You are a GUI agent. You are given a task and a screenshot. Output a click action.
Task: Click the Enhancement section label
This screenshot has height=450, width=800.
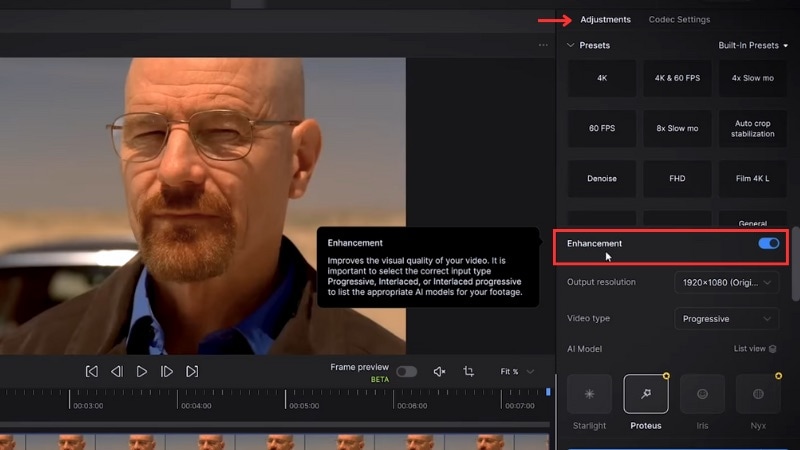[x=594, y=243]
